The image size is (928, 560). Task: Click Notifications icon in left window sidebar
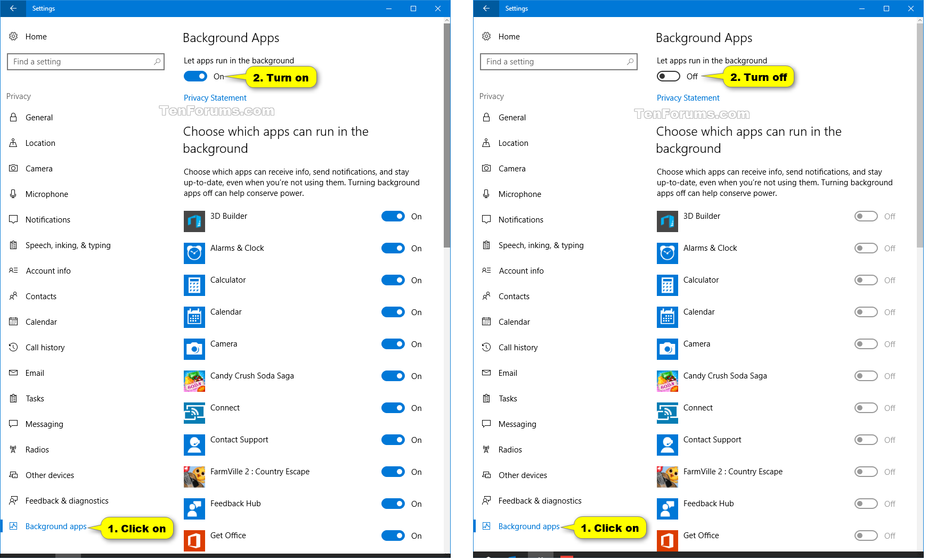tap(13, 219)
